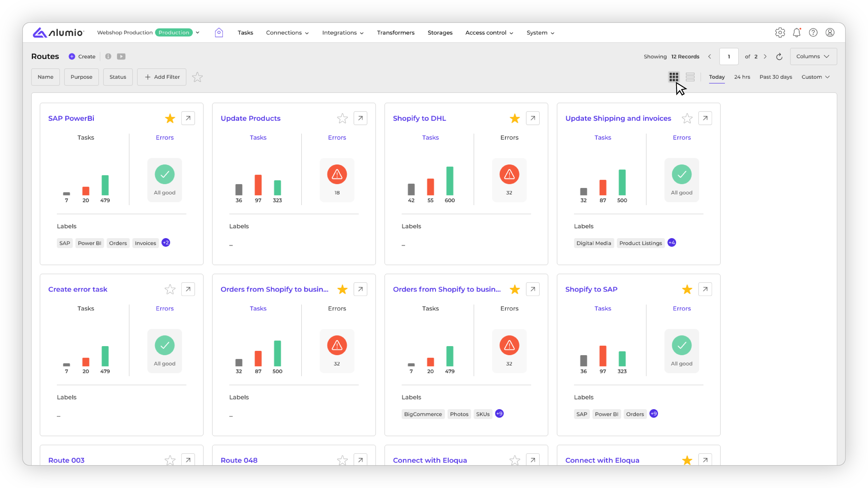The width and height of the screenshot is (868, 488).
Task: Click the refresh records icon
Action: click(779, 56)
